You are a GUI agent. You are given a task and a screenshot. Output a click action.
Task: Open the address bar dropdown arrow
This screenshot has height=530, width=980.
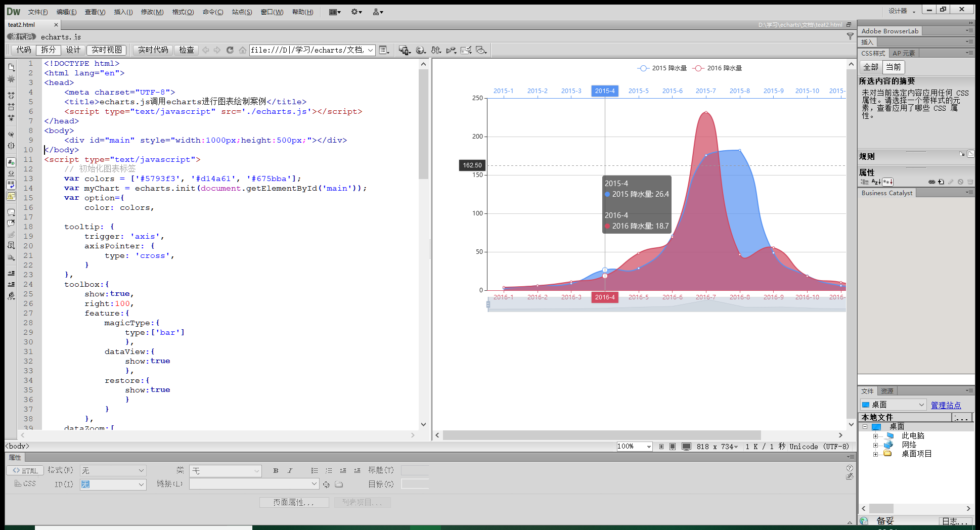[370, 50]
